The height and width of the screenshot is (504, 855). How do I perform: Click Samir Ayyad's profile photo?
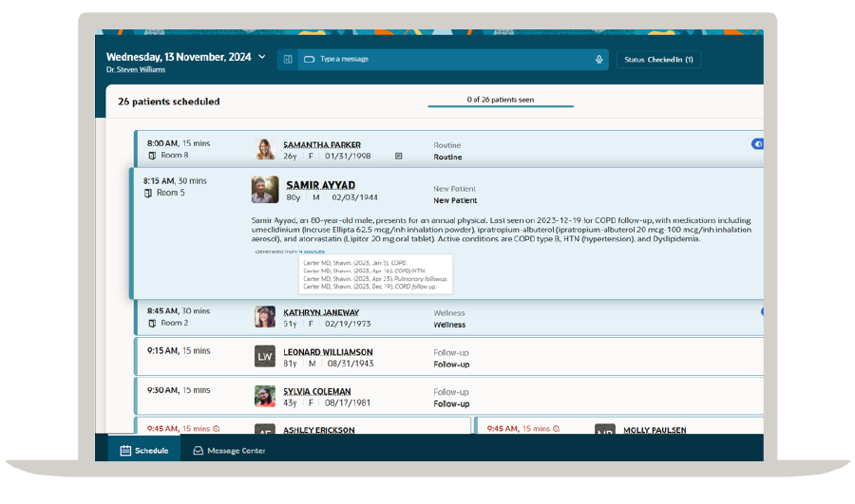pyautogui.click(x=265, y=190)
